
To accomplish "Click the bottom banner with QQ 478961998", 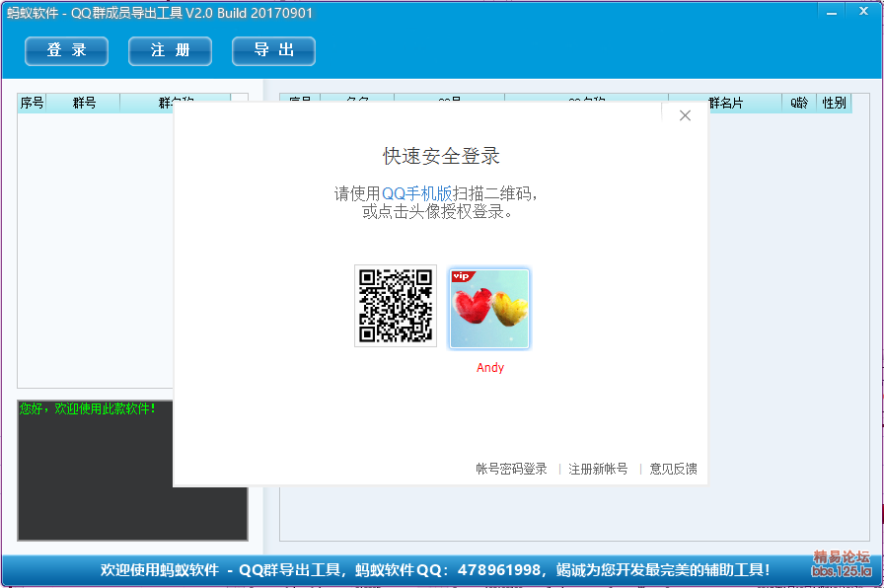I will pyautogui.click(x=435, y=570).
